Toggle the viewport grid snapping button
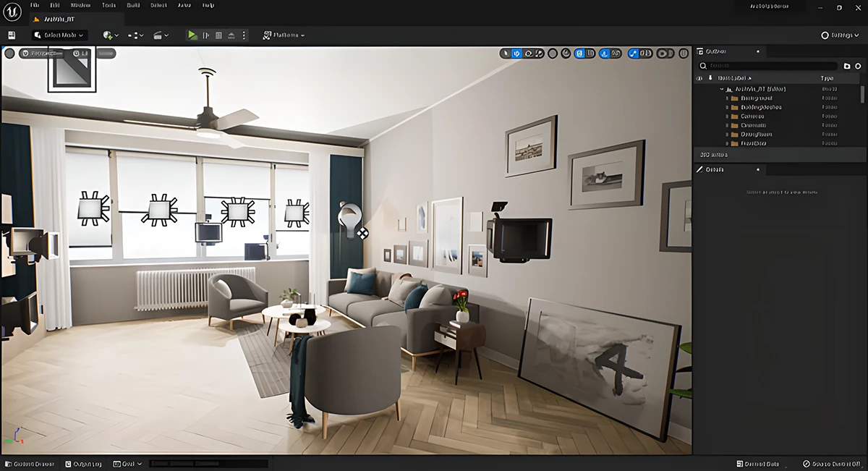 tap(580, 53)
